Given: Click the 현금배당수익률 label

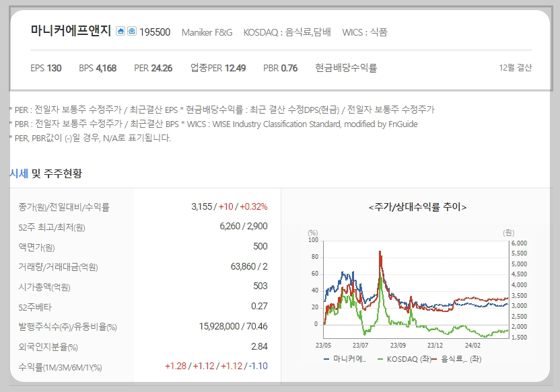Looking at the screenshot, I should point(346,68).
